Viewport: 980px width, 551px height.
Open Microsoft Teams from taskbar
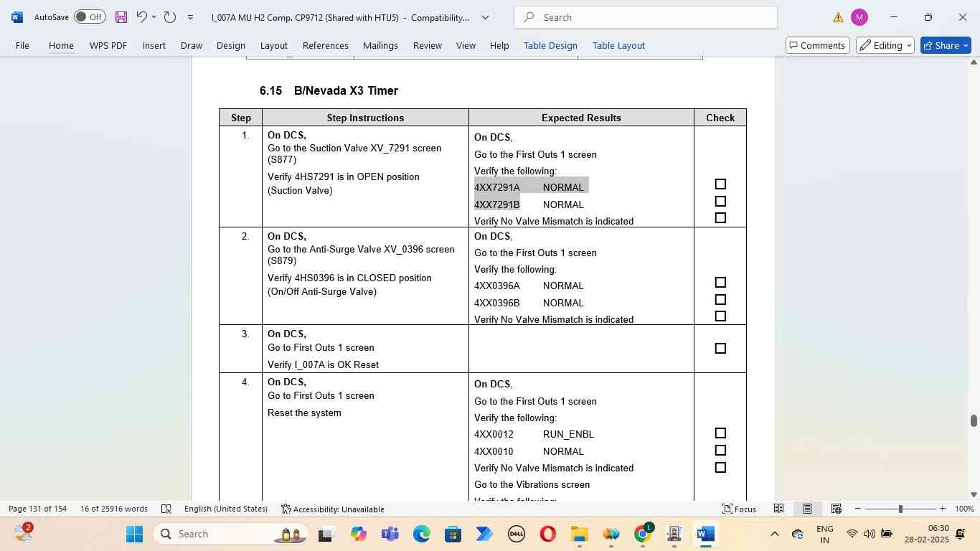coord(390,534)
